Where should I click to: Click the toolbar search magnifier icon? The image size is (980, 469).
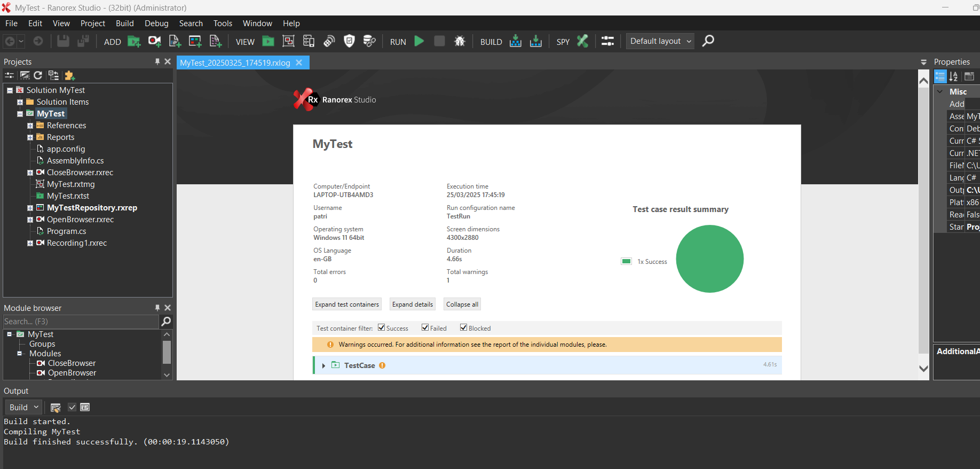point(708,41)
